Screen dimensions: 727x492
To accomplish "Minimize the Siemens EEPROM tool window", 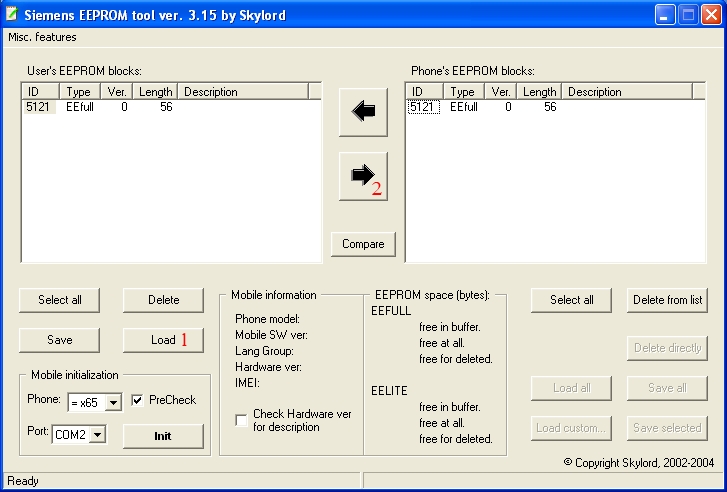I will tap(664, 15).
